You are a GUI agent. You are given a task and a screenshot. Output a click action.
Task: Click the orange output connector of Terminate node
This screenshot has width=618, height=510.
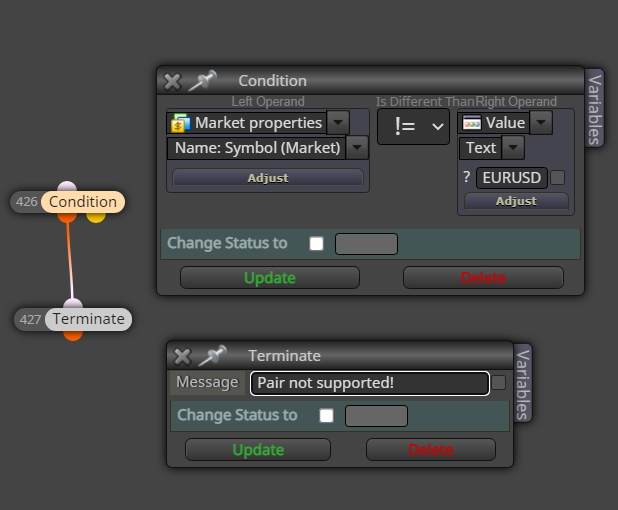coord(73,335)
